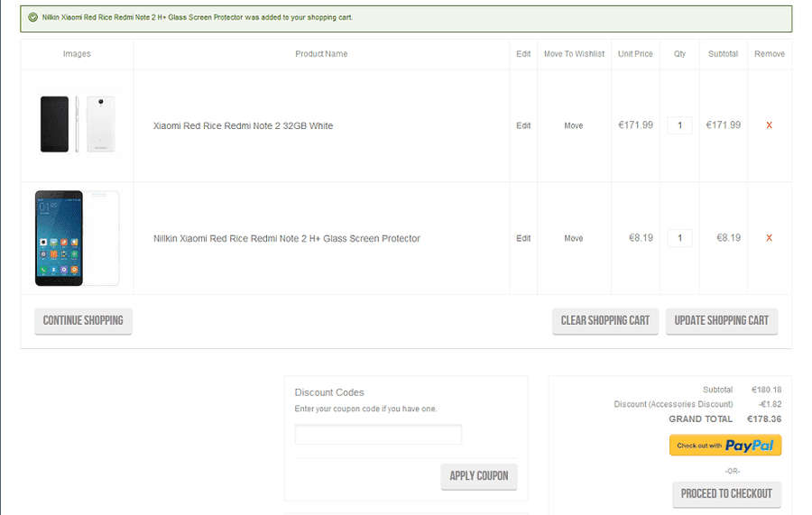This screenshot has width=812, height=515.
Task: Click the Redmi Note 2 phone thumbnail
Action: point(78,124)
